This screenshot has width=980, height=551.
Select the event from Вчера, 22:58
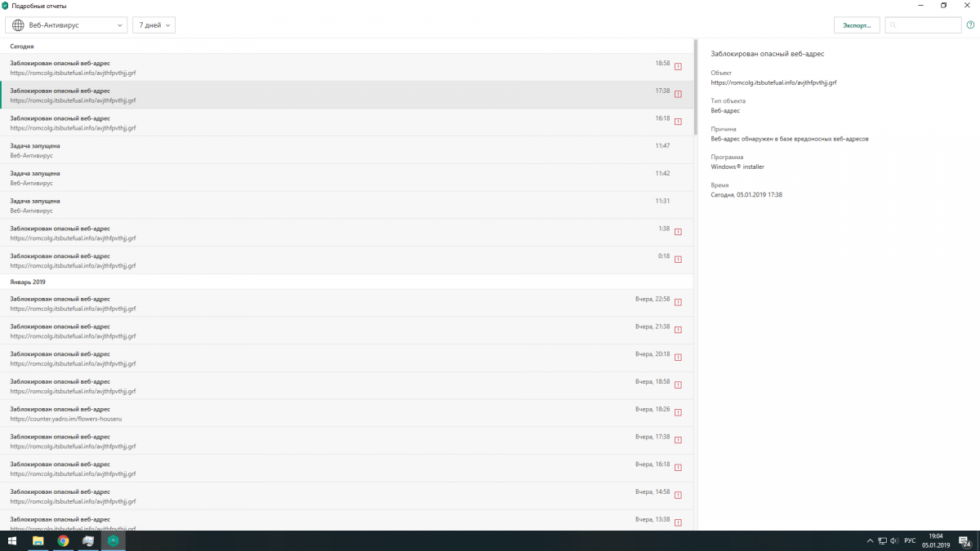click(x=346, y=304)
